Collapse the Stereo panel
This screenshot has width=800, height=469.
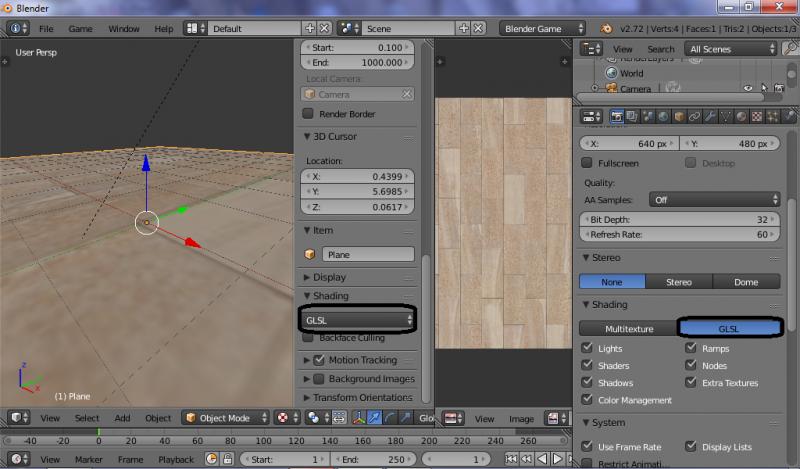point(586,258)
